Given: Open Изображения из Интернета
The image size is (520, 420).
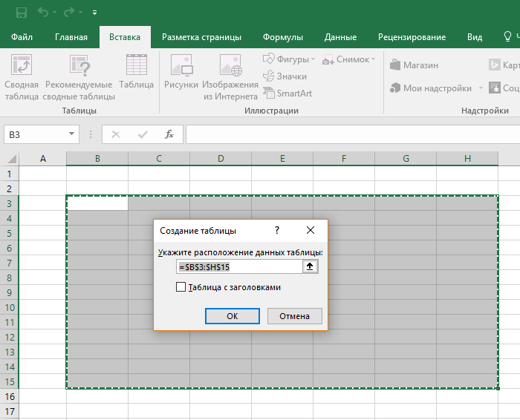Looking at the screenshot, I should click(230, 78).
